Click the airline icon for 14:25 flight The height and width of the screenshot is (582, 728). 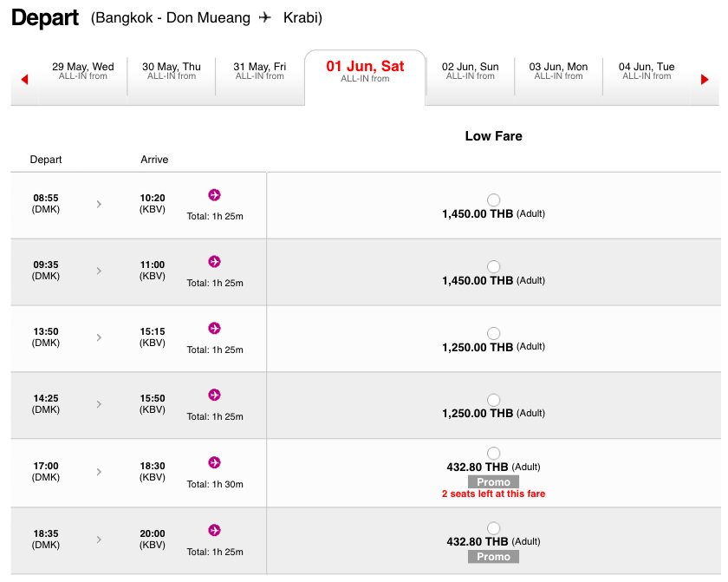tap(214, 395)
